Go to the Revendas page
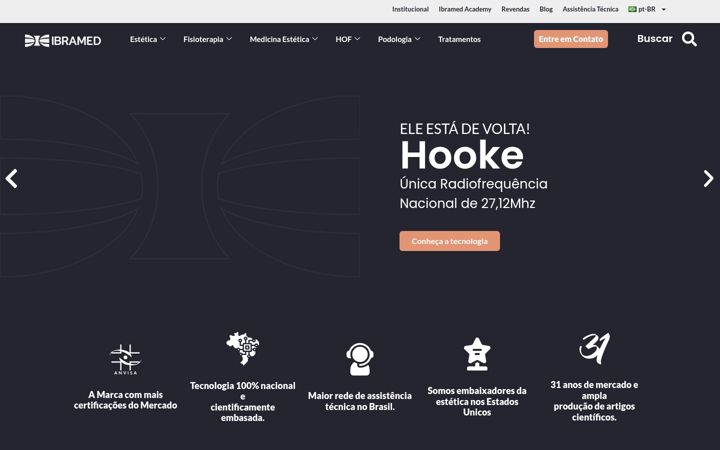The height and width of the screenshot is (450, 720). (515, 9)
